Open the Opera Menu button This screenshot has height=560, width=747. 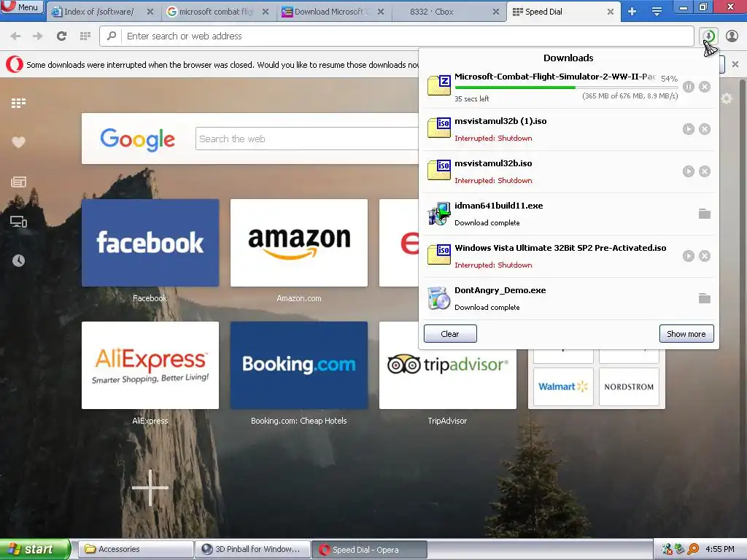pos(22,7)
